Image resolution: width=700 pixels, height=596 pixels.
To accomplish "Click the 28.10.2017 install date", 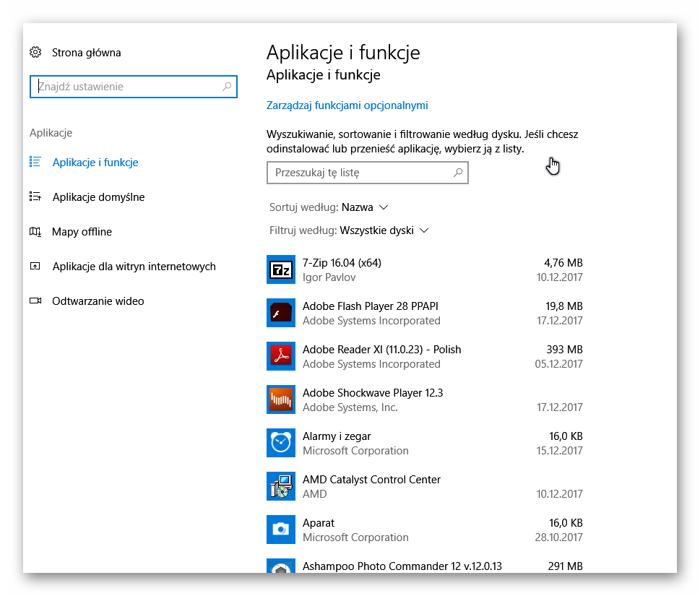I will (x=559, y=537).
